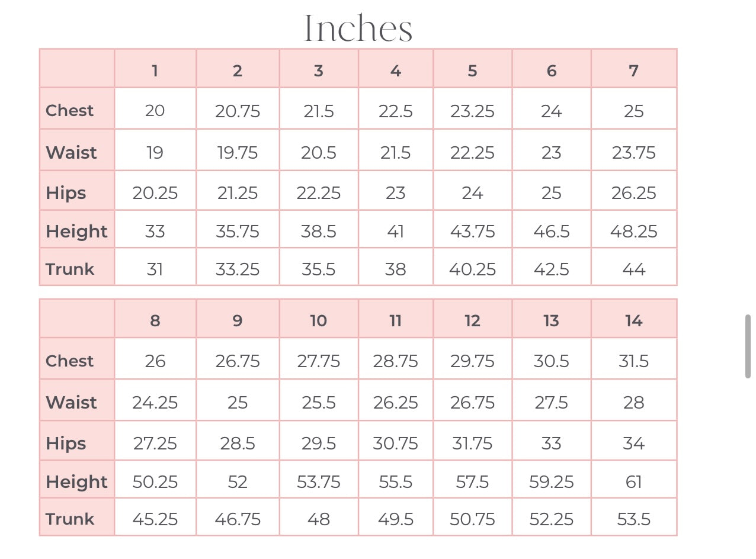Click the Chest row label in first table
Screen dimensions: 756x559
tap(70, 111)
